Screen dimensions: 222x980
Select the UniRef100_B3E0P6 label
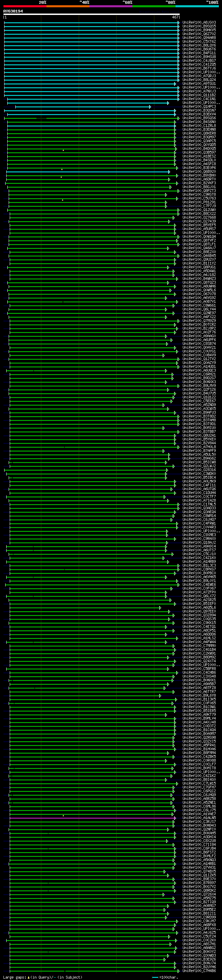199,168
